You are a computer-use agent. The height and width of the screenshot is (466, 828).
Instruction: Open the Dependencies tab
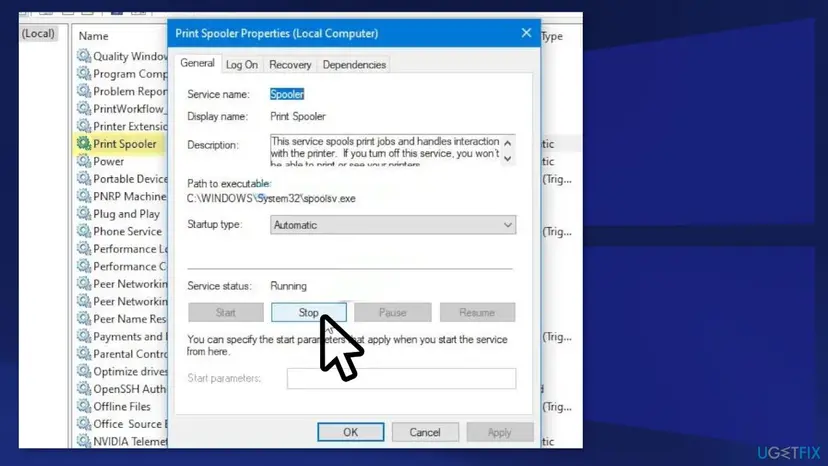(354, 64)
